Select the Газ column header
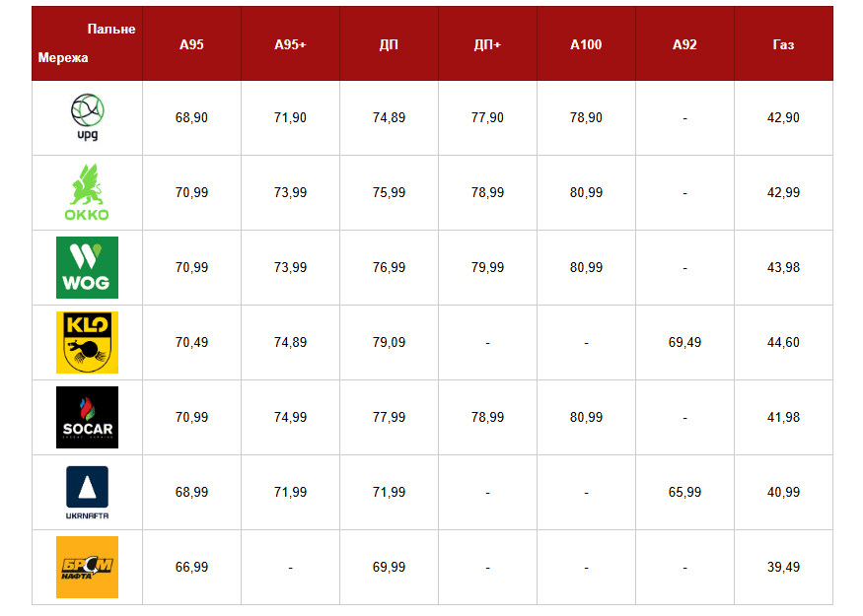863x616 pixels. (x=783, y=44)
